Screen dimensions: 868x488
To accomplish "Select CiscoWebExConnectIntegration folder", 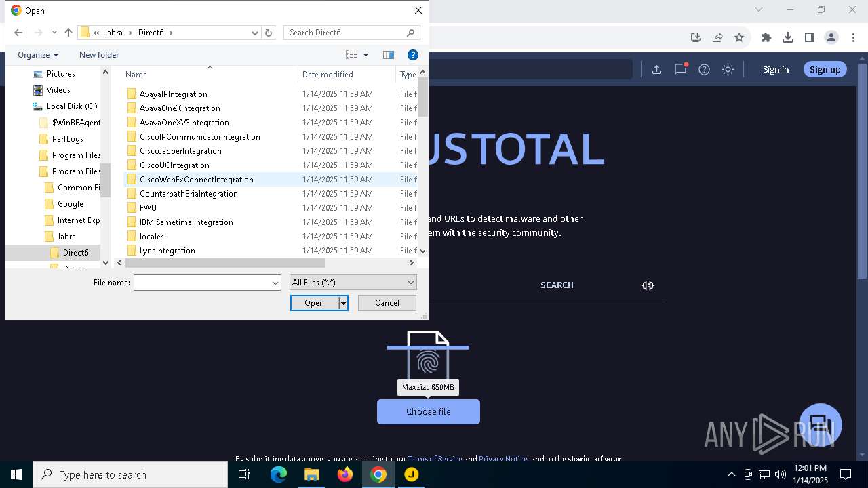I will click(x=196, y=180).
